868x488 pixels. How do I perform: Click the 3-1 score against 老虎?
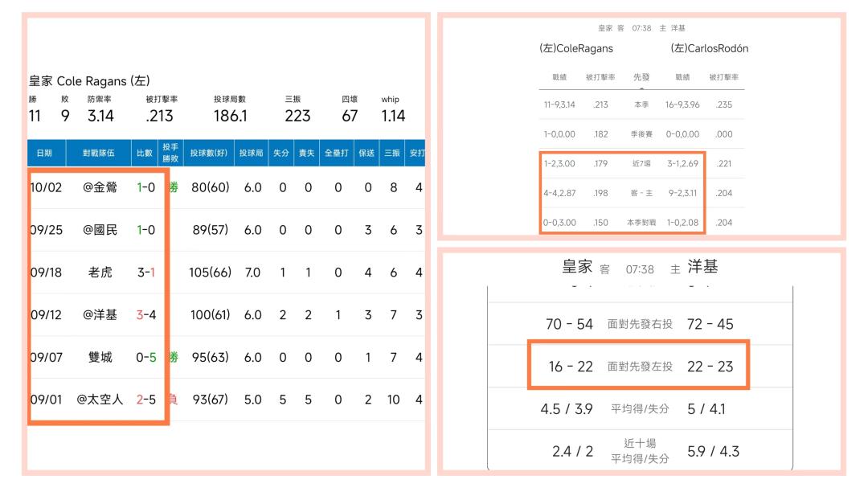click(146, 273)
